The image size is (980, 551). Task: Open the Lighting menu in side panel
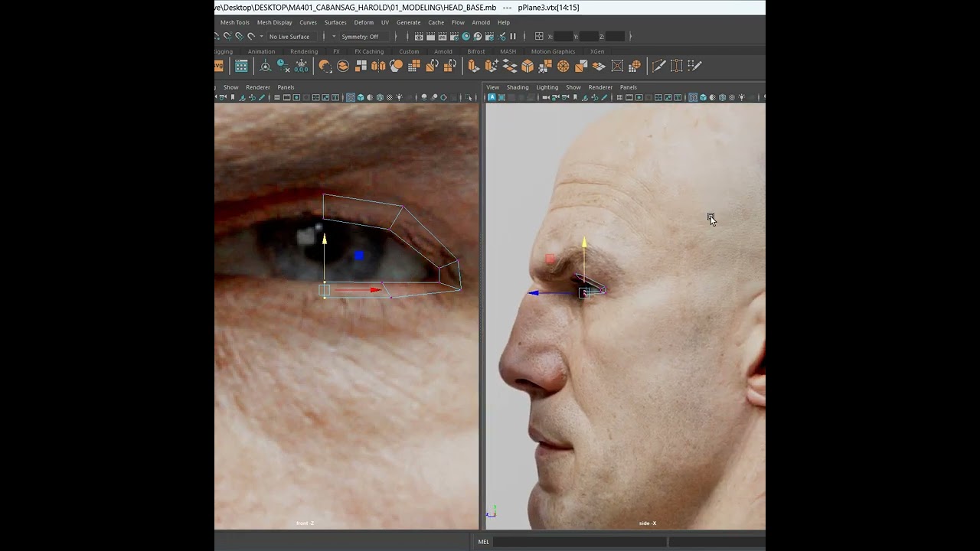(x=547, y=87)
